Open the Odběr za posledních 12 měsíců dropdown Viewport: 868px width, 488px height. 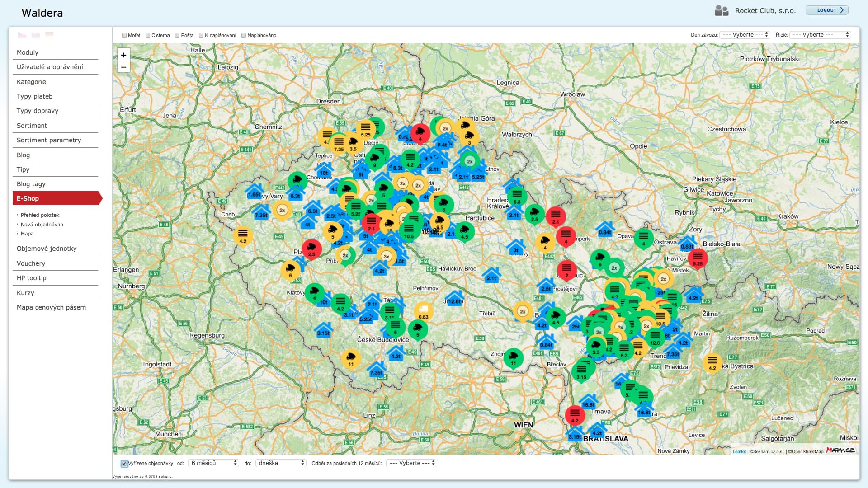[x=411, y=463]
